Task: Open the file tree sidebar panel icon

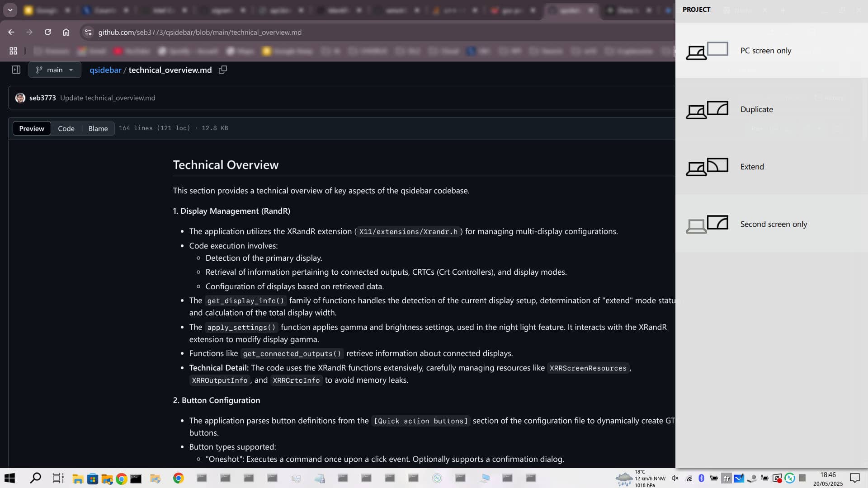Action: coord(16,70)
